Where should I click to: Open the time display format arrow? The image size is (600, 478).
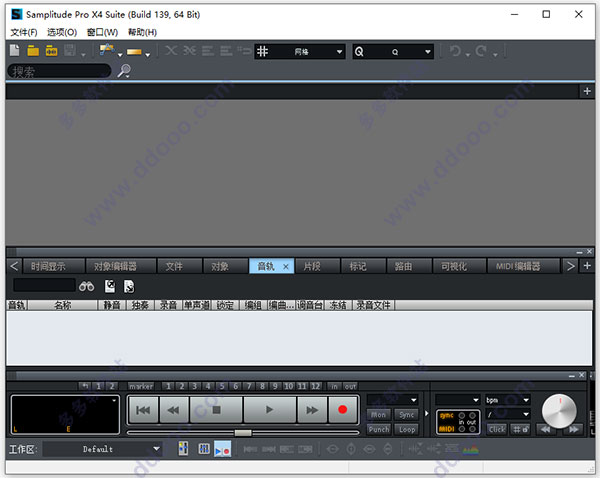(x=114, y=400)
